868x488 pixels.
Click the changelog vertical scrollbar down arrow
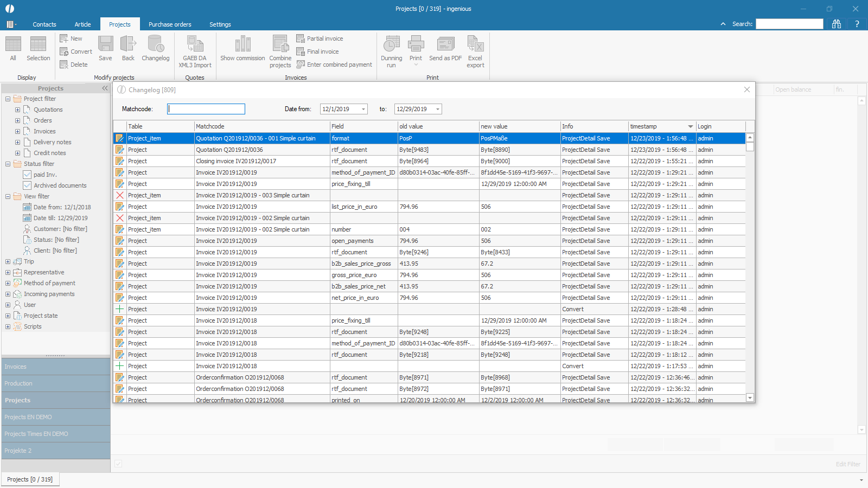[750, 397]
